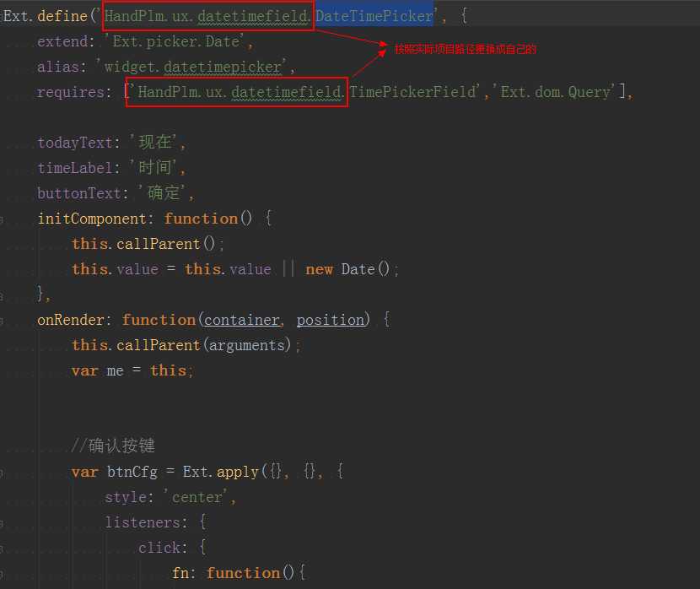700x589 pixels.
Task: Click 'TimePickerField' in the requires array
Action: point(412,92)
